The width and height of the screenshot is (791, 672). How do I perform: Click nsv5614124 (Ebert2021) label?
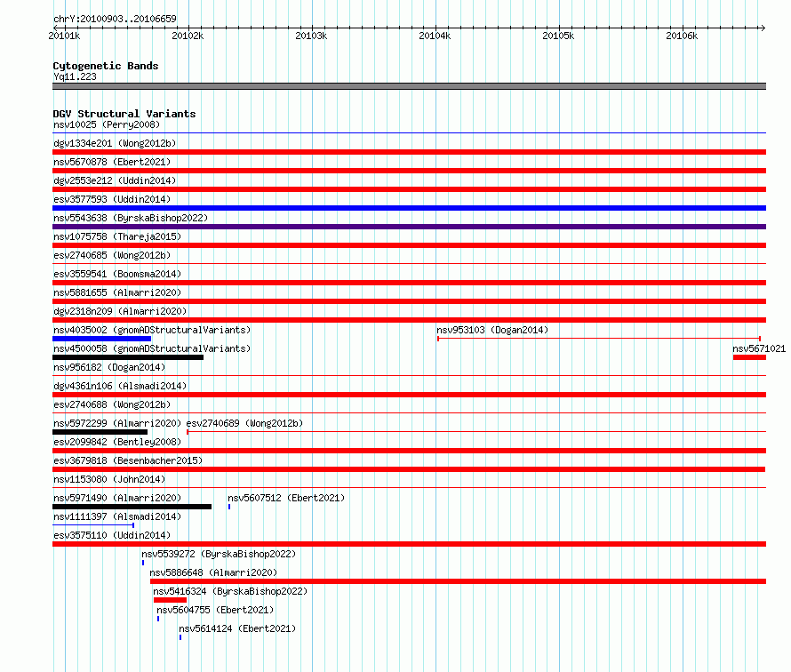click(x=237, y=628)
